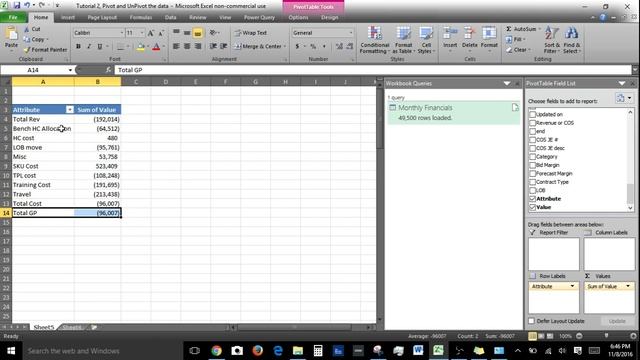Open Chrome from the taskbar
The image size is (640, 360).
click(216, 351)
